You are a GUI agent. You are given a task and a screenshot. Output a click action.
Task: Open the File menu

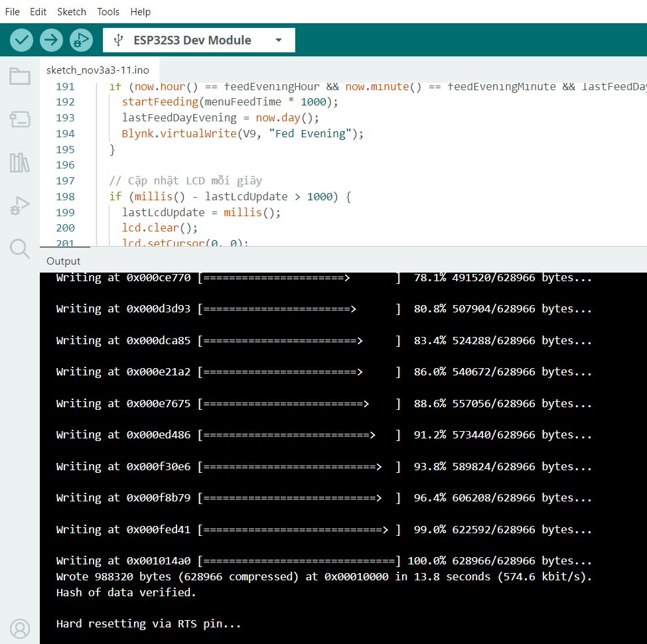(x=13, y=11)
